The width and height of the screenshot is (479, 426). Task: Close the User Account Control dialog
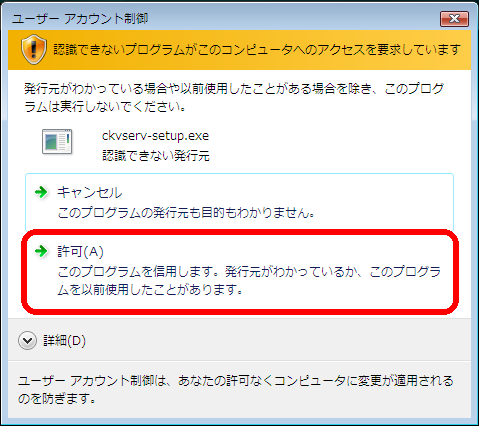[x=454, y=18]
